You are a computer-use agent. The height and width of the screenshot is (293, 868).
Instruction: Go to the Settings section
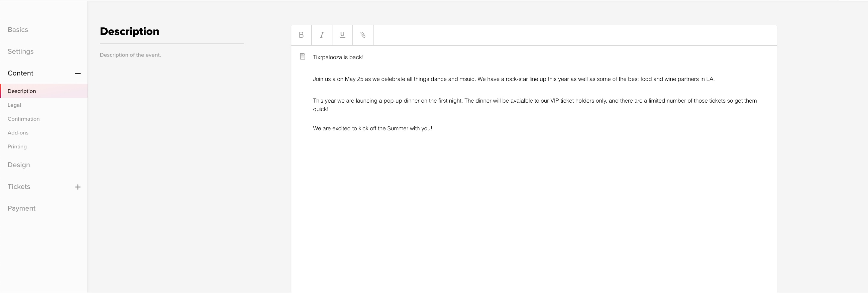[x=20, y=51]
